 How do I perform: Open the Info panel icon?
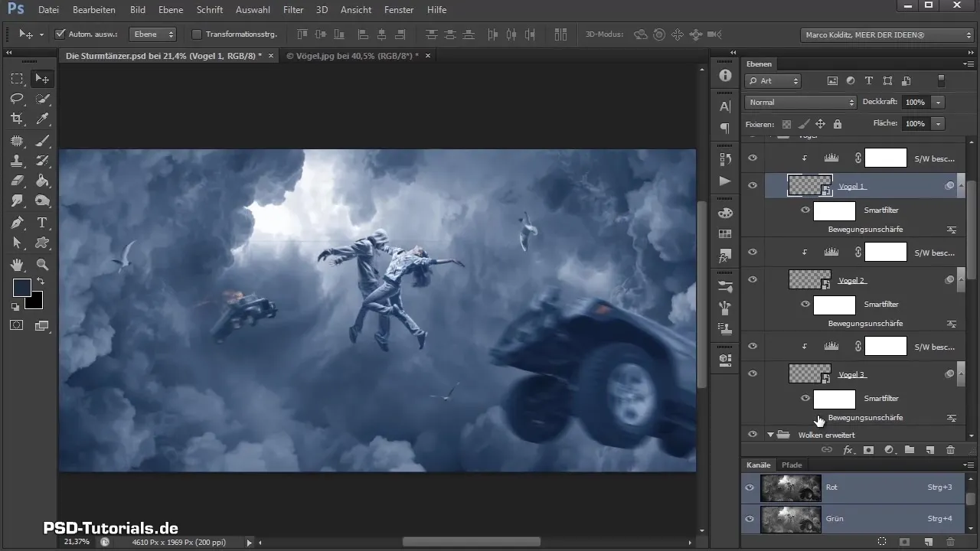pos(725,75)
